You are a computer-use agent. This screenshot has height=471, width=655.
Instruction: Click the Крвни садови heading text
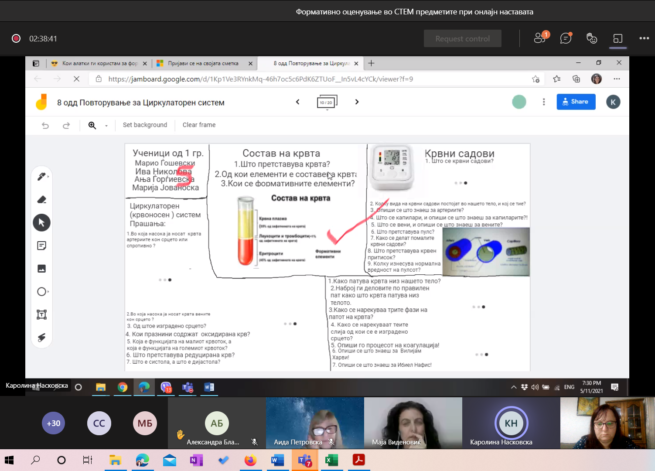tap(459, 153)
